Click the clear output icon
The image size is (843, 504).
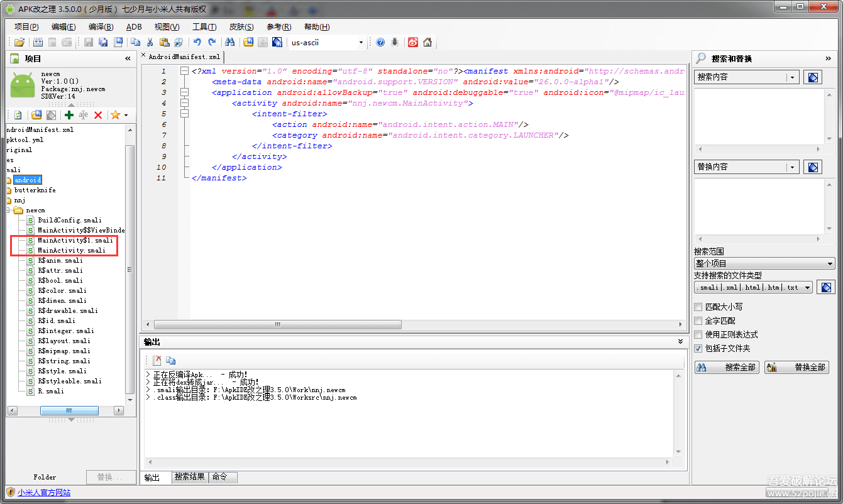[157, 361]
